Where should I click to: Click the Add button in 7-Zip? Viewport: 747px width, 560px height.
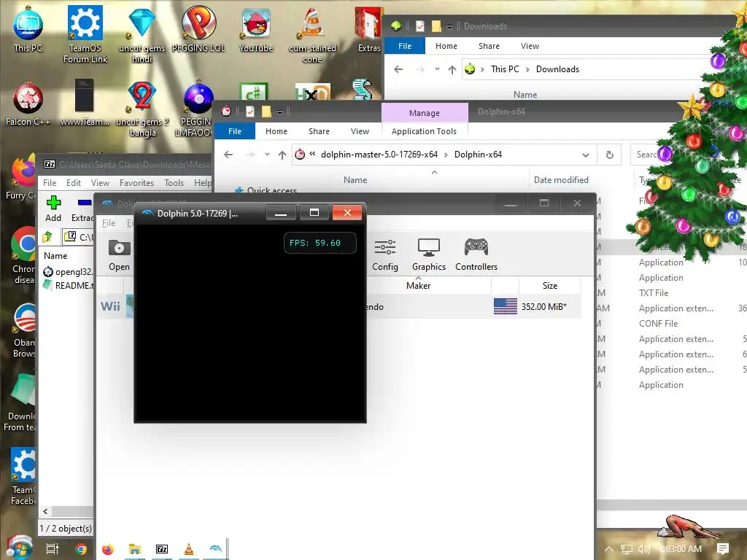pyautogui.click(x=53, y=208)
